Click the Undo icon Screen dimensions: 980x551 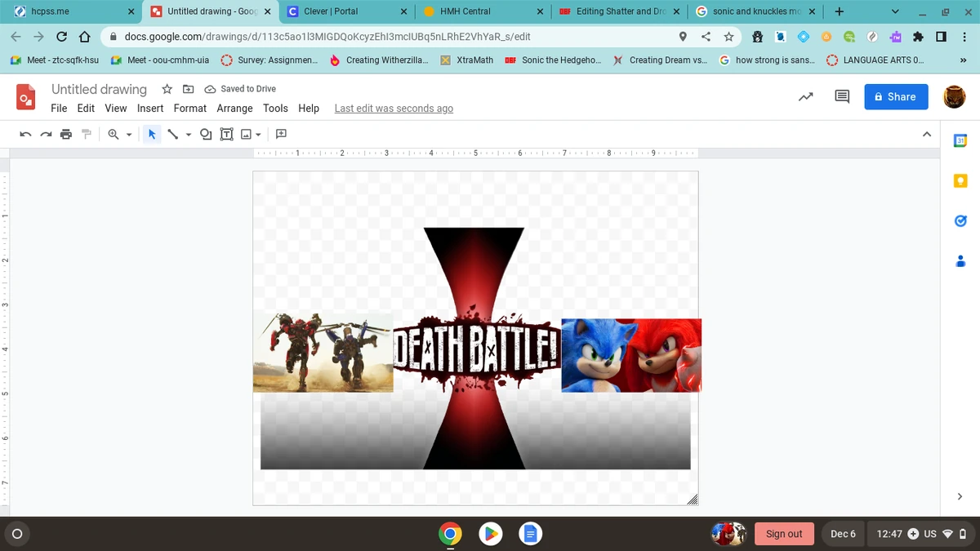pos(25,134)
